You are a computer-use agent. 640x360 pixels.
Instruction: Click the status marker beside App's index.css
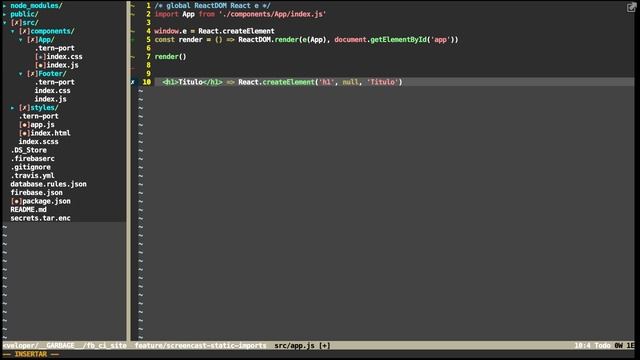[40, 57]
